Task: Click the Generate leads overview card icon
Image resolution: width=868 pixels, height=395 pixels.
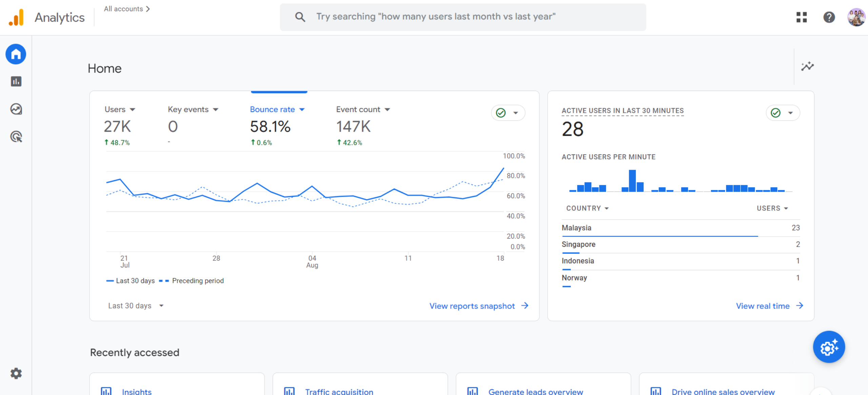Action: click(472, 391)
